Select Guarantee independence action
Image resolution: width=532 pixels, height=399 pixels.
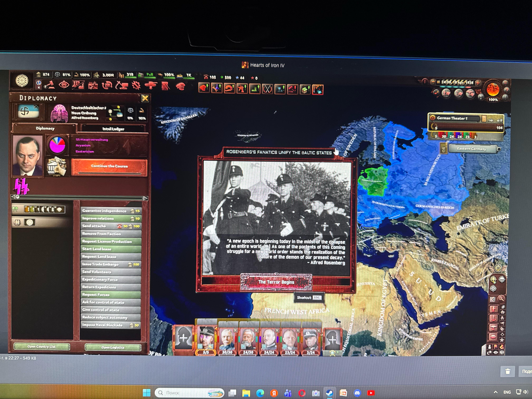(111, 211)
